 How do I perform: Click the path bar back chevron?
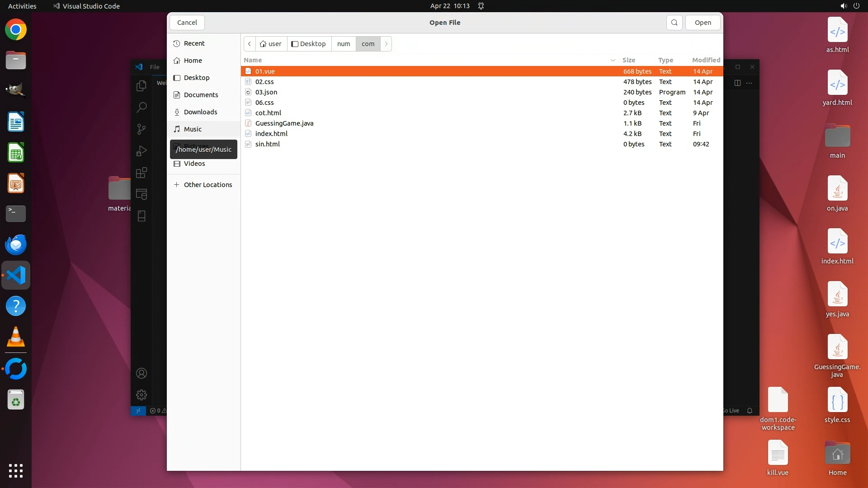point(250,44)
